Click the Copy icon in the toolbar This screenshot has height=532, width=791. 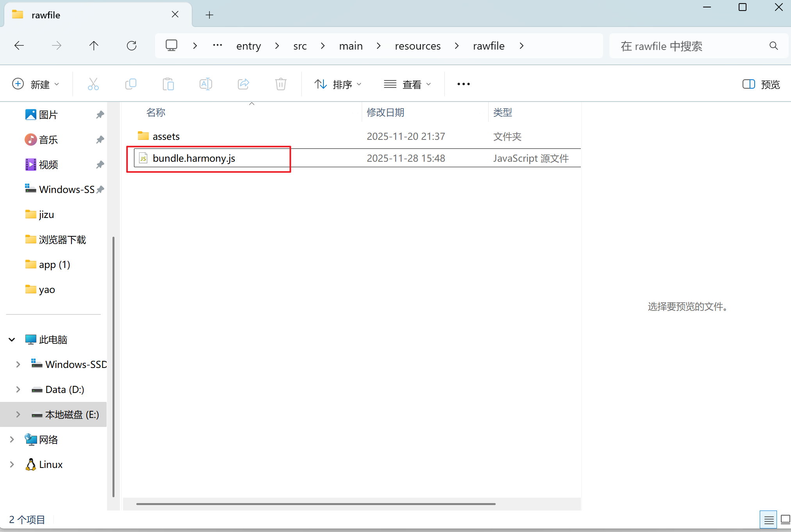(131, 84)
